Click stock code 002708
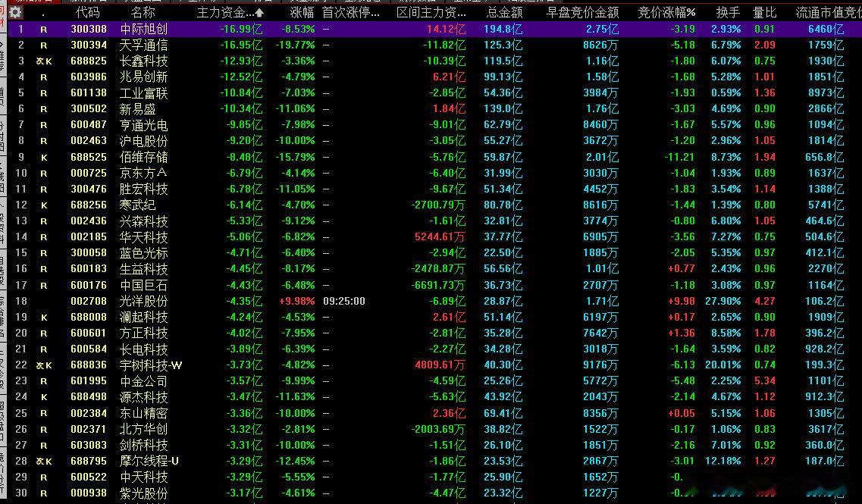This screenshot has height=504, width=862. (x=89, y=301)
